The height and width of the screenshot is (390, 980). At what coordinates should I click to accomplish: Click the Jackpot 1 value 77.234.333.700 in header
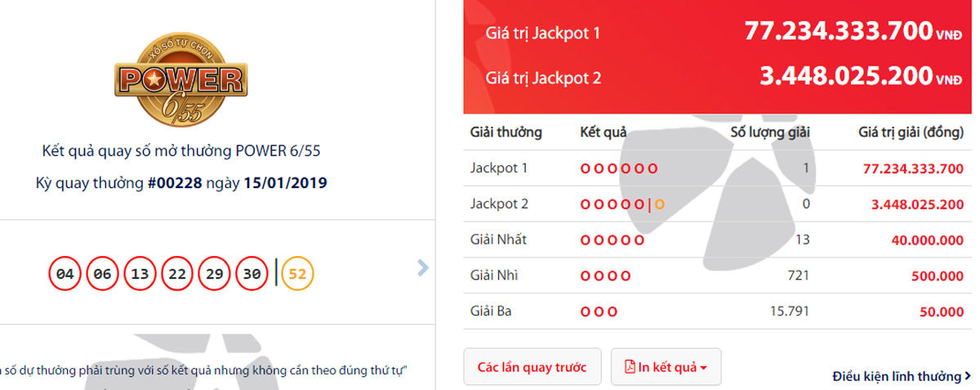pos(838,32)
